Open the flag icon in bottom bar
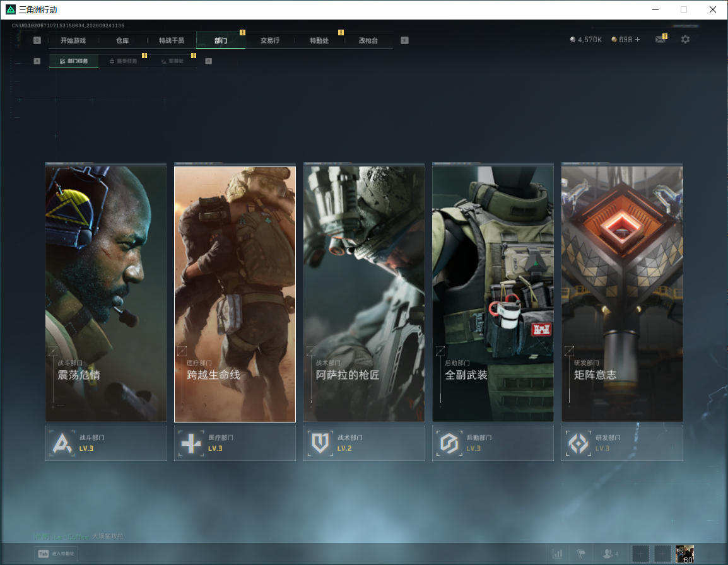728x565 pixels. (x=581, y=554)
